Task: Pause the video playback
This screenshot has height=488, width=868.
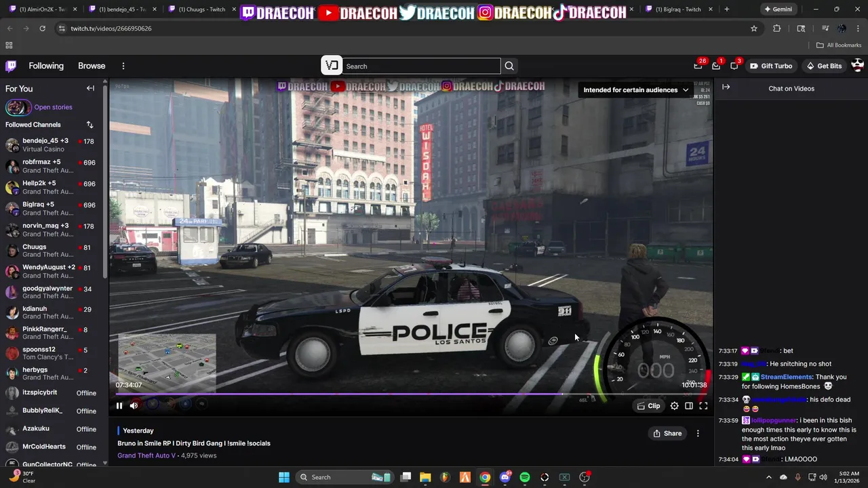Action: point(119,406)
